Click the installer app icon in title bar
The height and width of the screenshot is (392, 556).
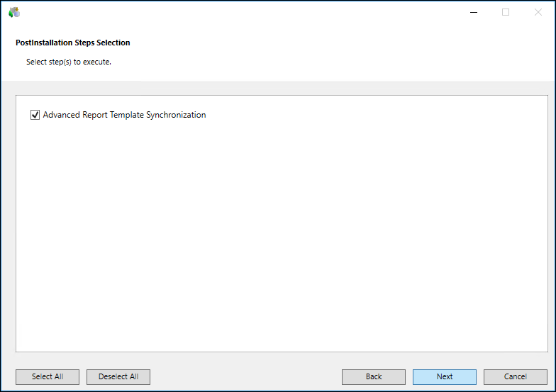[x=14, y=12]
